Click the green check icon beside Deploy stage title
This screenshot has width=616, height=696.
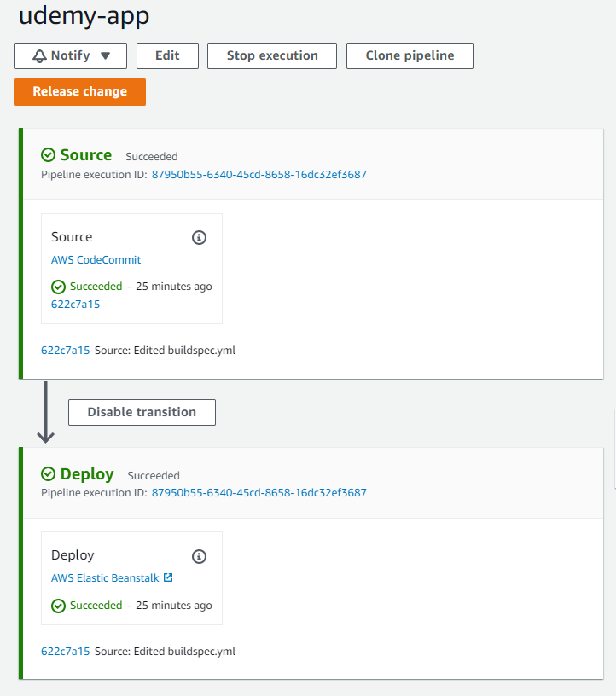coord(48,474)
